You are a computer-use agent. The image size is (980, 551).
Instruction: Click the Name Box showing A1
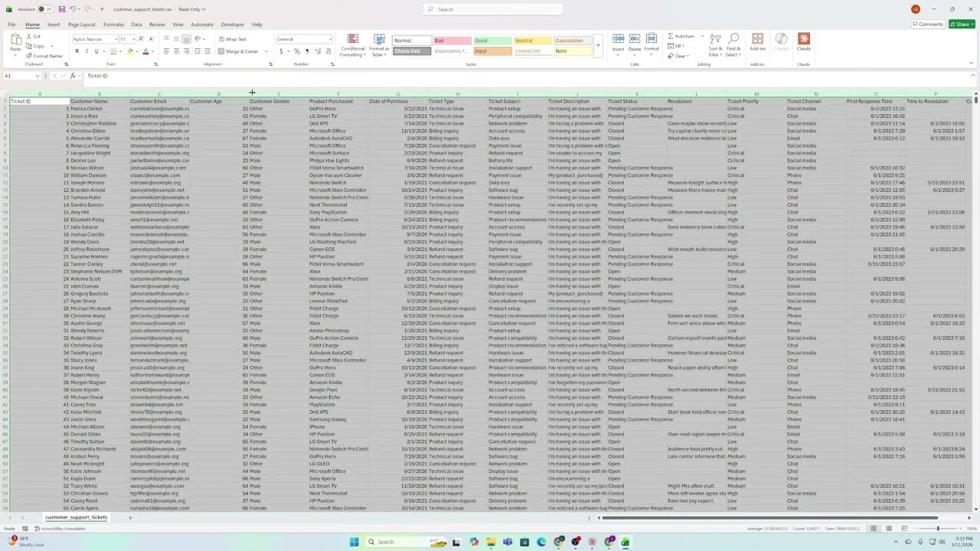[23, 76]
